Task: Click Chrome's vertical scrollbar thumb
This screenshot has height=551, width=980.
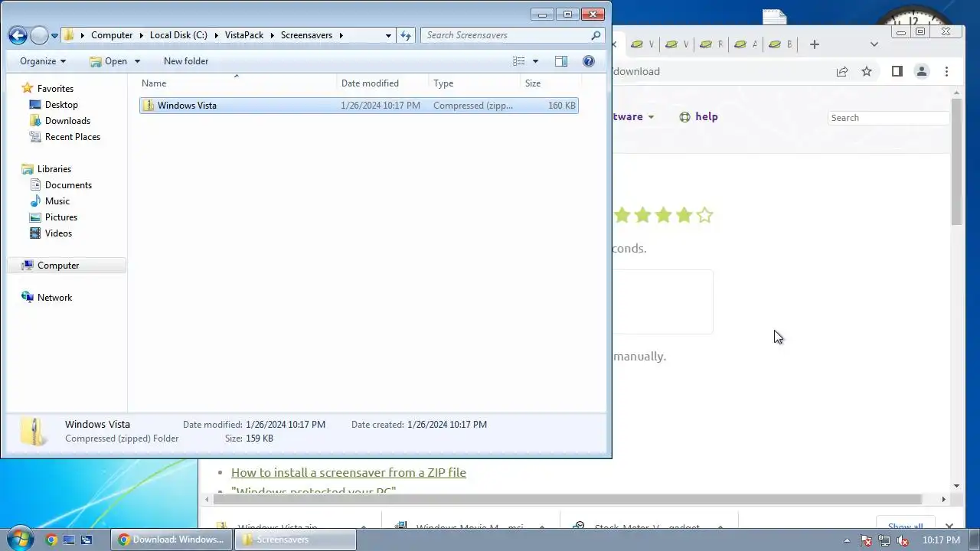Action: coord(956,161)
